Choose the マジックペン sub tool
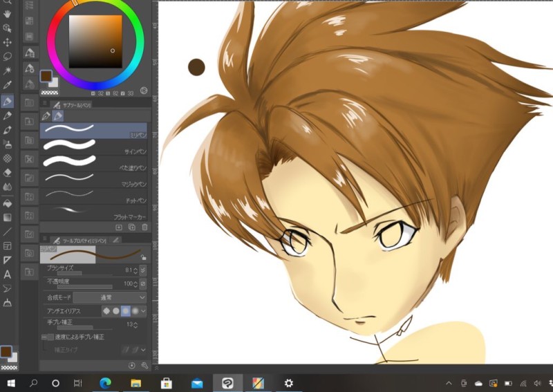 [x=93, y=179]
